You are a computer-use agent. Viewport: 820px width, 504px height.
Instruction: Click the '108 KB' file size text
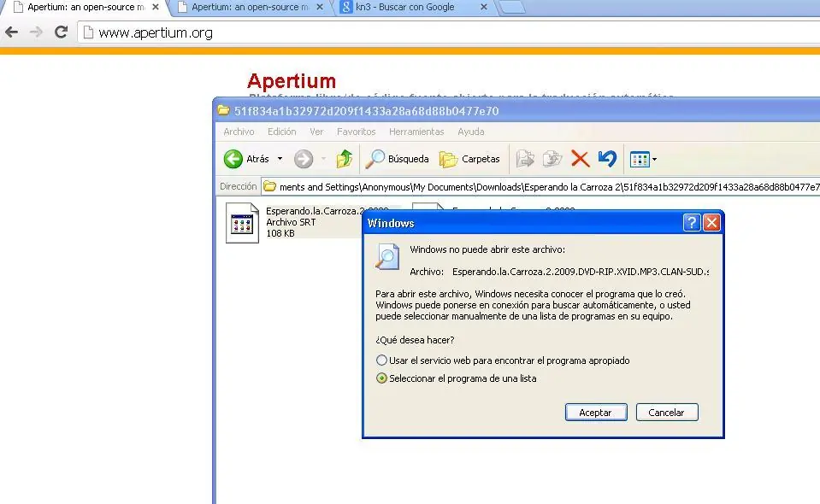click(280, 233)
